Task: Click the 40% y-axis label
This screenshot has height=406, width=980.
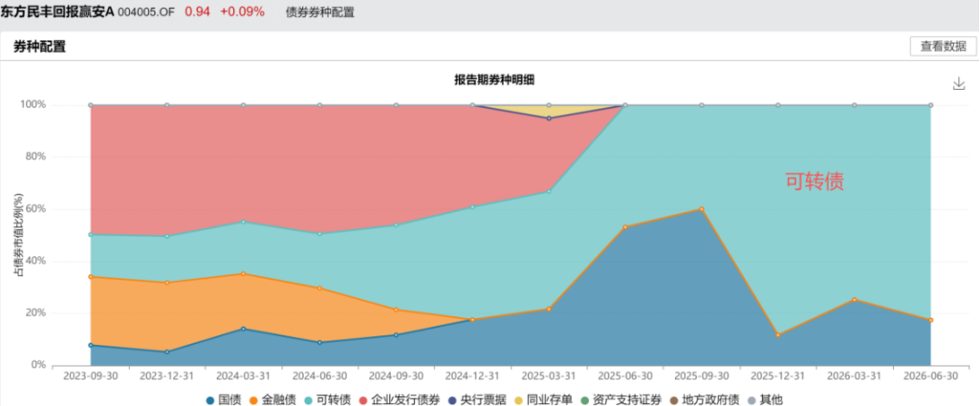Action: point(36,261)
